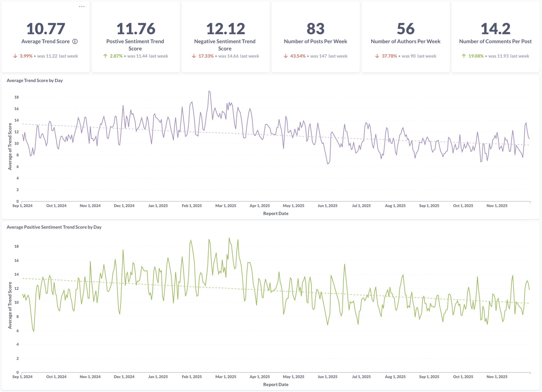Click the info icon beside Average Trend Score

75,41
